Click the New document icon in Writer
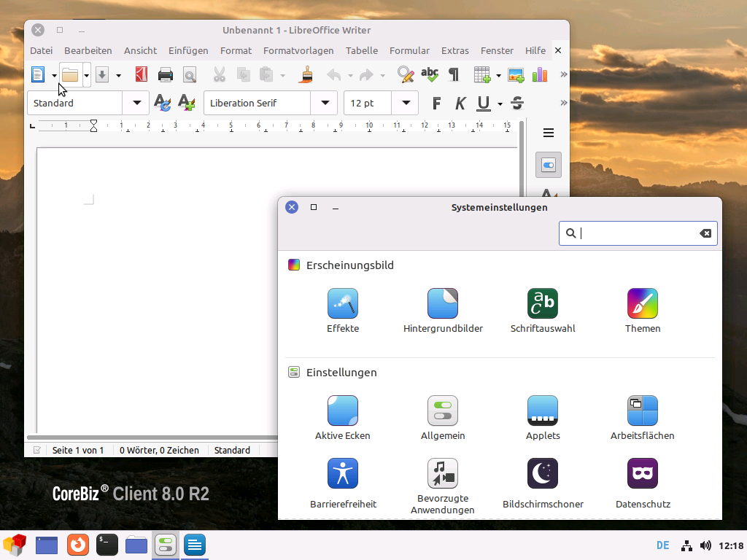747x560 pixels. pos(38,75)
